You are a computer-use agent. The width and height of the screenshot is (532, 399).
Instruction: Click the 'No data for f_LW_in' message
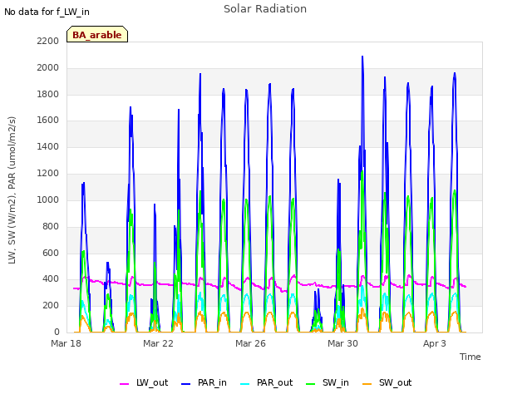pyautogui.click(x=47, y=12)
